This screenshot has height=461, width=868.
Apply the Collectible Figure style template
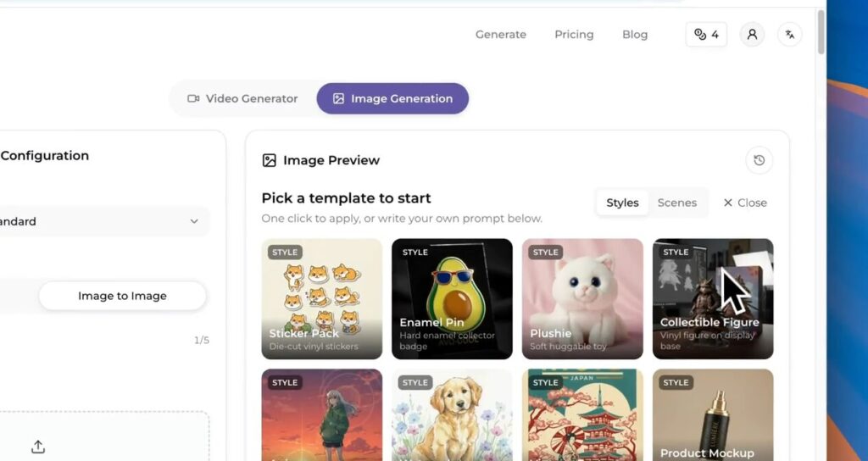[x=713, y=299]
